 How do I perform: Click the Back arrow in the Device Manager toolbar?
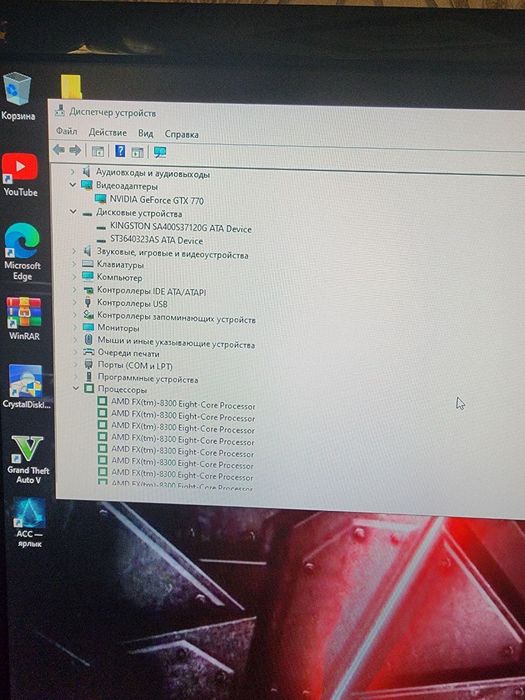coord(58,150)
